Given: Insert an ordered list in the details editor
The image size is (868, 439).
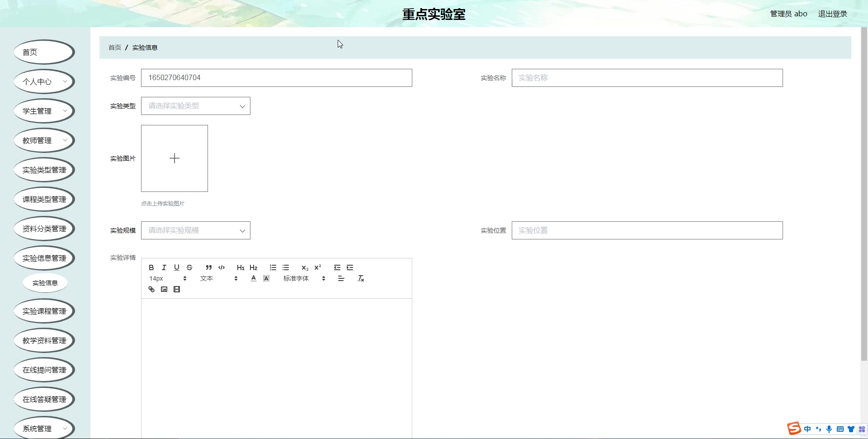Looking at the screenshot, I should click(273, 267).
